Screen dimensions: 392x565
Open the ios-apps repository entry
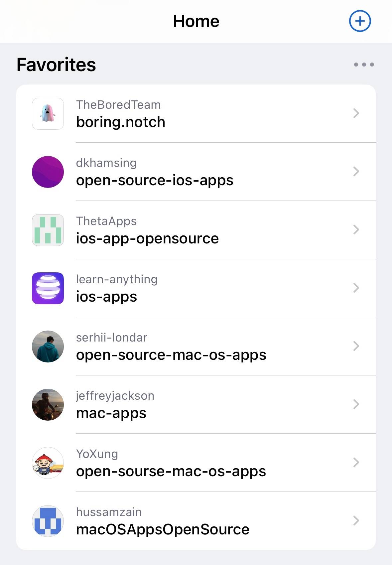tap(196, 288)
